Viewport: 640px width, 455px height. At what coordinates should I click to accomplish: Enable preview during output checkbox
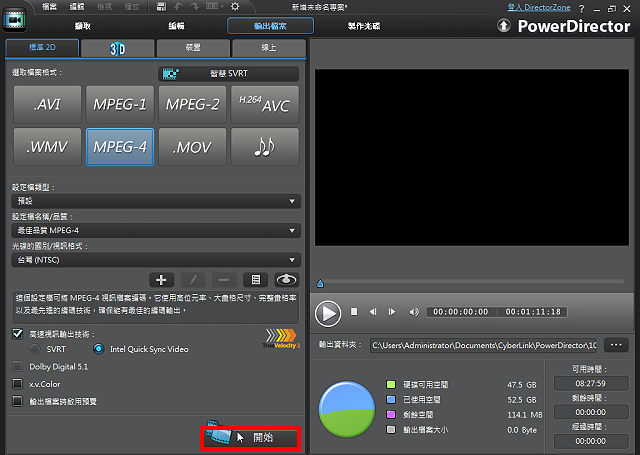point(17,401)
